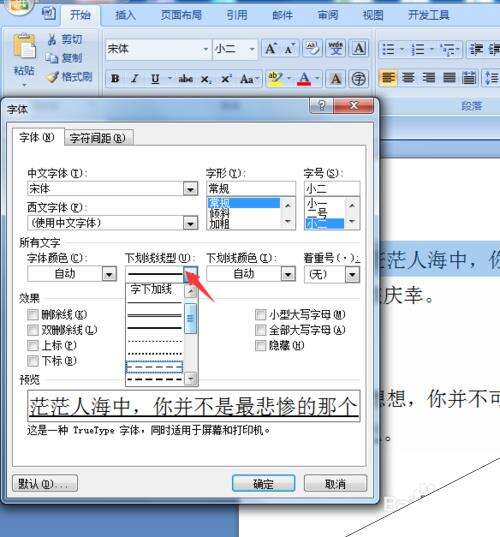Open the ribbon font size dropdown arrow
The image size is (500, 537).
tap(252, 49)
